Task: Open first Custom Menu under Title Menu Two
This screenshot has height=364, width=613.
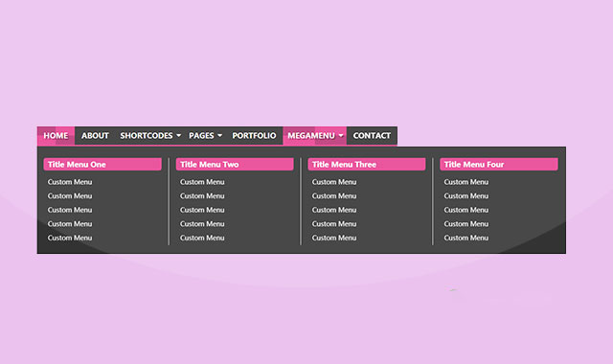Action: click(202, 182)
